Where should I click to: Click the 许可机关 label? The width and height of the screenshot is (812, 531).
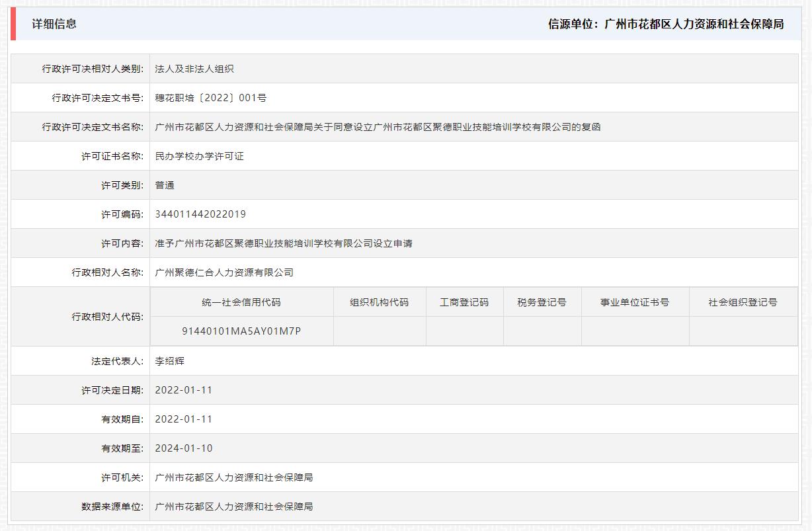pyautogui.click(x=122, y=477)
